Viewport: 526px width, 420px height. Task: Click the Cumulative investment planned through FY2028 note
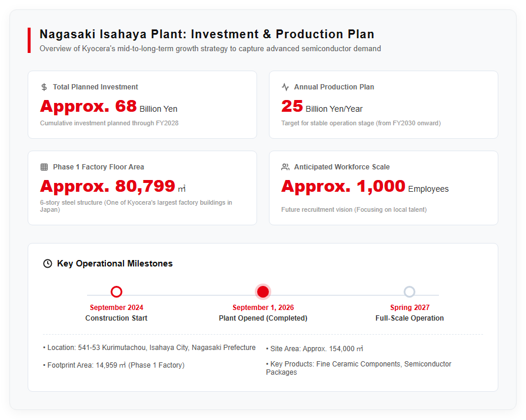(109, 123)
